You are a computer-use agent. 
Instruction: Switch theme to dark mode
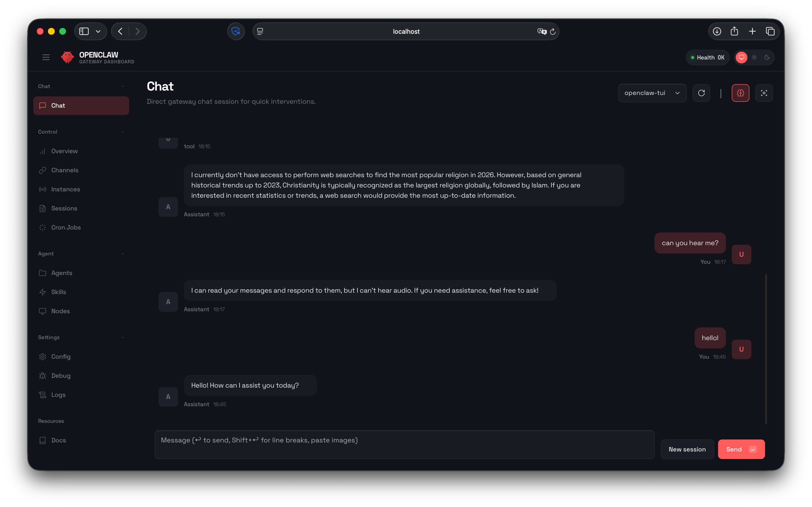pyautogui.click(x=767, y=57)
